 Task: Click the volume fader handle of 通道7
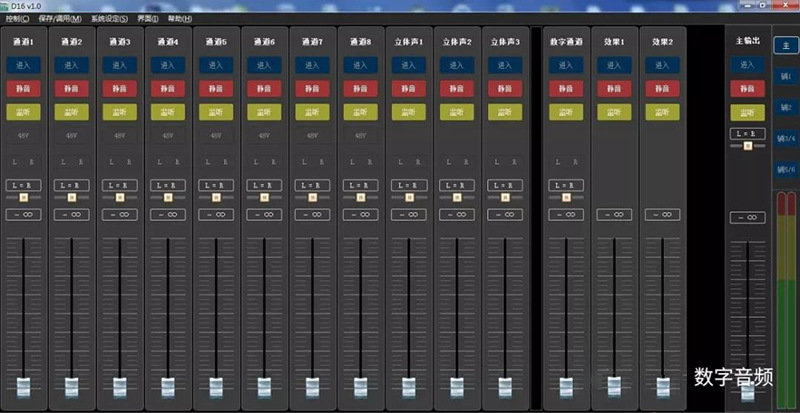tap(312, 388)
